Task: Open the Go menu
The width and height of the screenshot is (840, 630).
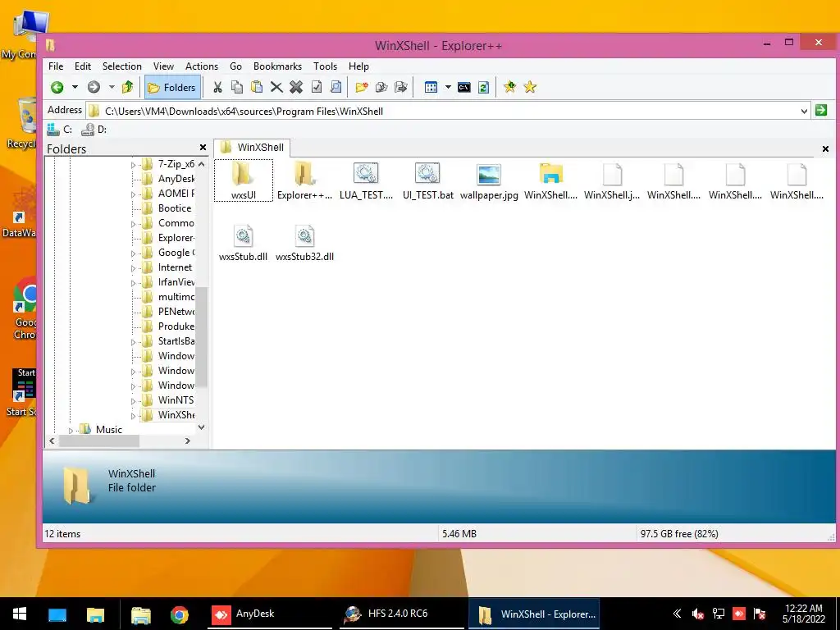Action: pyautogui.click(x=235, y=66)
